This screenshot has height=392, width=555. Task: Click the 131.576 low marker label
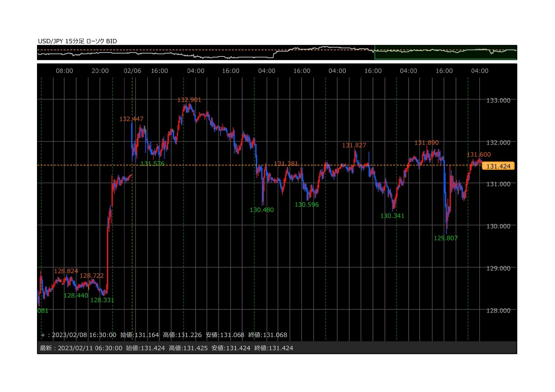pyautogui.click(x=152, y=164)
